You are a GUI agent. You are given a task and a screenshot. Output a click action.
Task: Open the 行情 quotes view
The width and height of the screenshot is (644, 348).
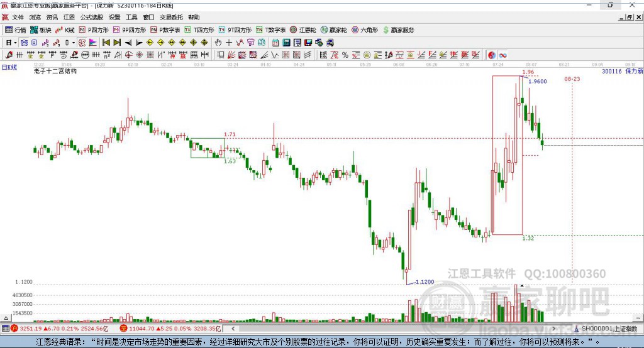coord(16,30)
